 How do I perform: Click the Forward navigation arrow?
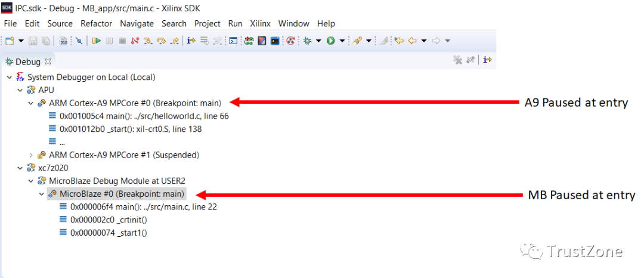(436, 41)
